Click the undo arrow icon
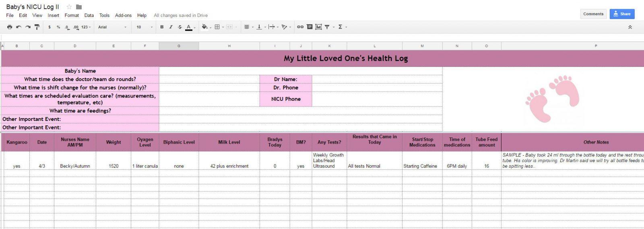644x229 pixels. click(x=19, y=27)
